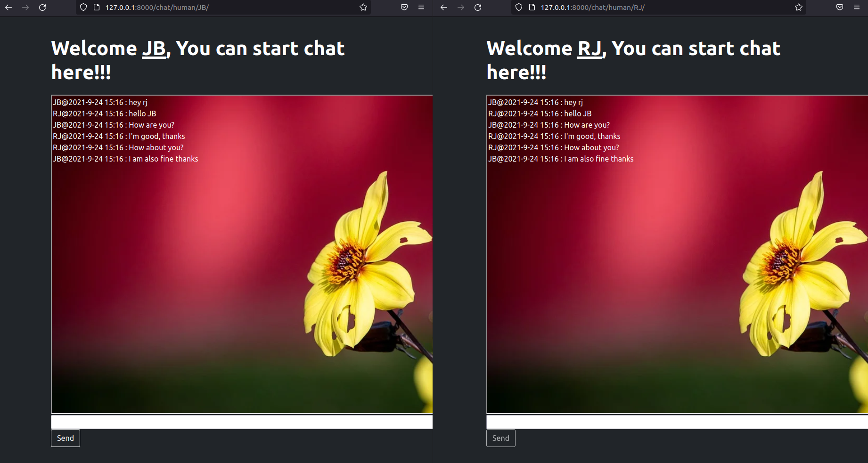868x463 pixels.
Task: Send the message in JB chat
Action: 66,438
